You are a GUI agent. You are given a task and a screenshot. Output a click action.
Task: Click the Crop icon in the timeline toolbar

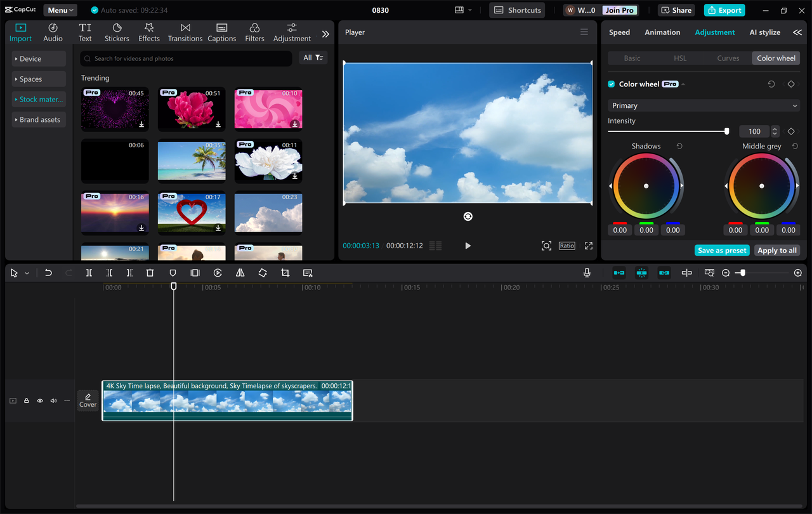click(x=285, y=272)
